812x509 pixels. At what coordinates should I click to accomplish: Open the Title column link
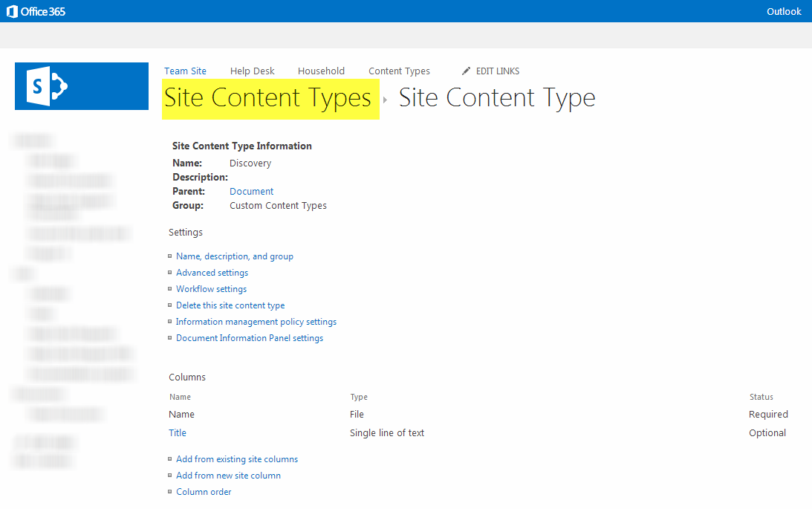coord(178,433)
